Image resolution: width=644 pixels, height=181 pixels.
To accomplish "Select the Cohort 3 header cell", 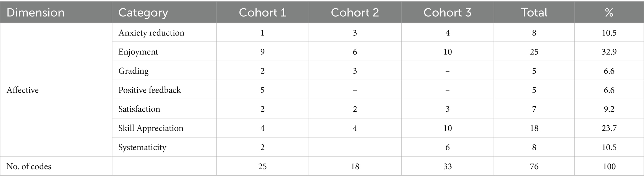I will [x=447, y=13].
